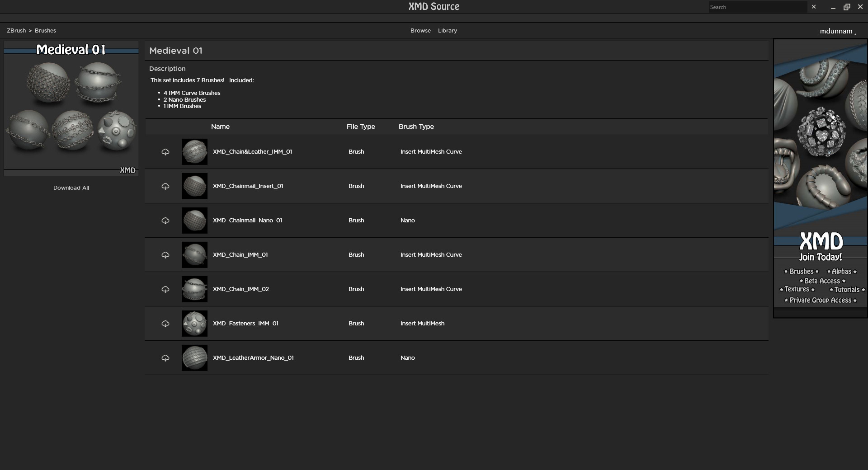Click the '2 Nano Brushes' bullet

point(184,100)
